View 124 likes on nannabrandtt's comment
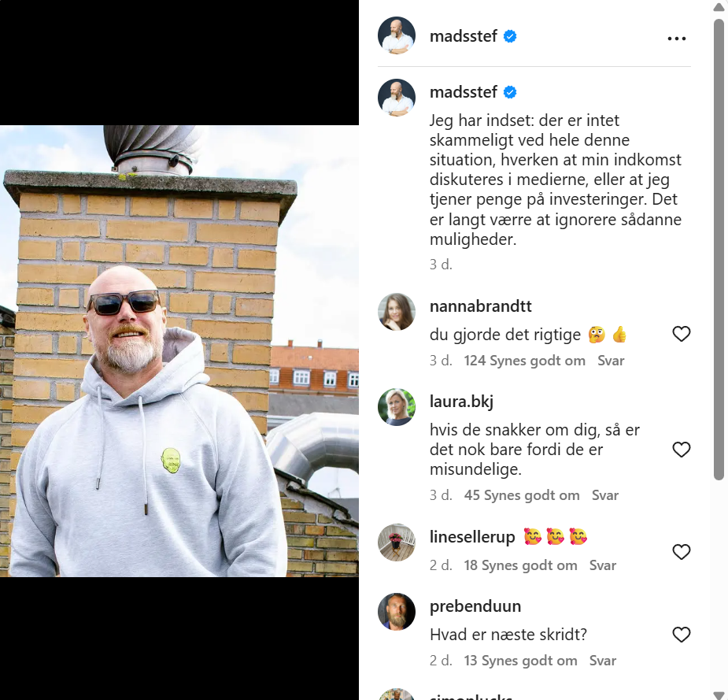Viewport: 728px width, 700px height. tap(525, 361)
